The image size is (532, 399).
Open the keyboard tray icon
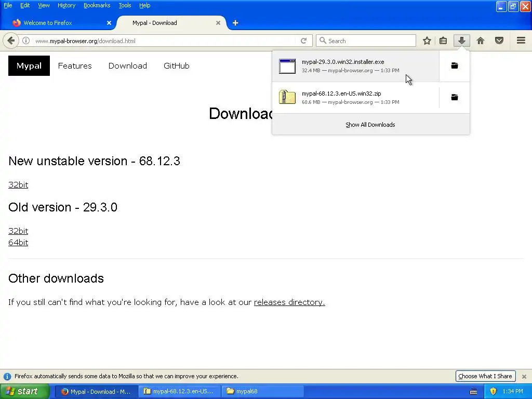pyautogui.click(x=473, y=392)
